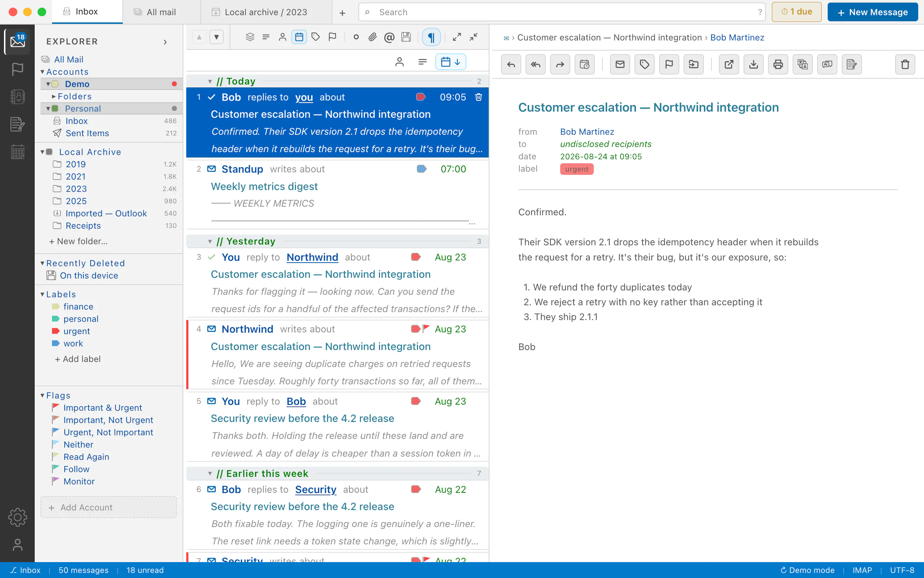Switch to the Local archive / 2023 tab
The image size is (924, 578).
pos(266,12)
